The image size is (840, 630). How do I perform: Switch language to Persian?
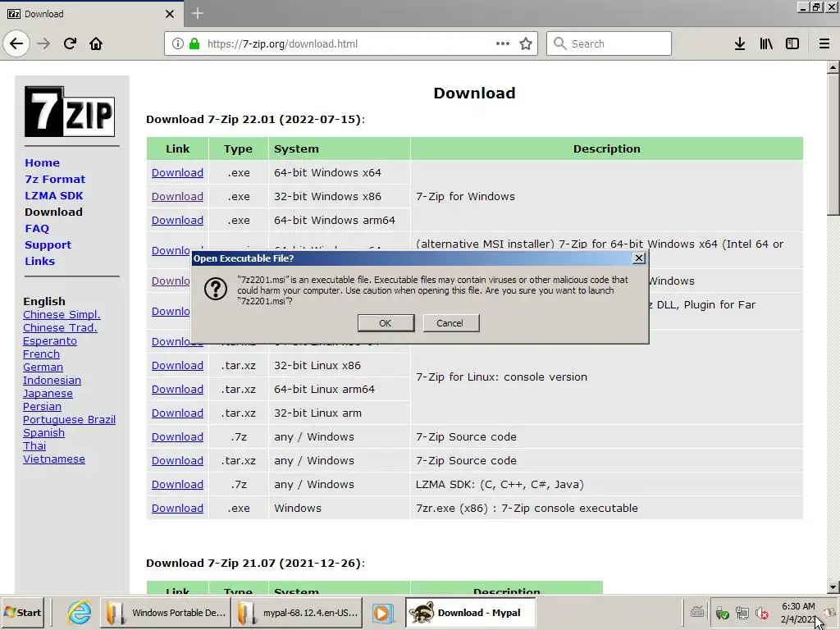pos(42,407)
